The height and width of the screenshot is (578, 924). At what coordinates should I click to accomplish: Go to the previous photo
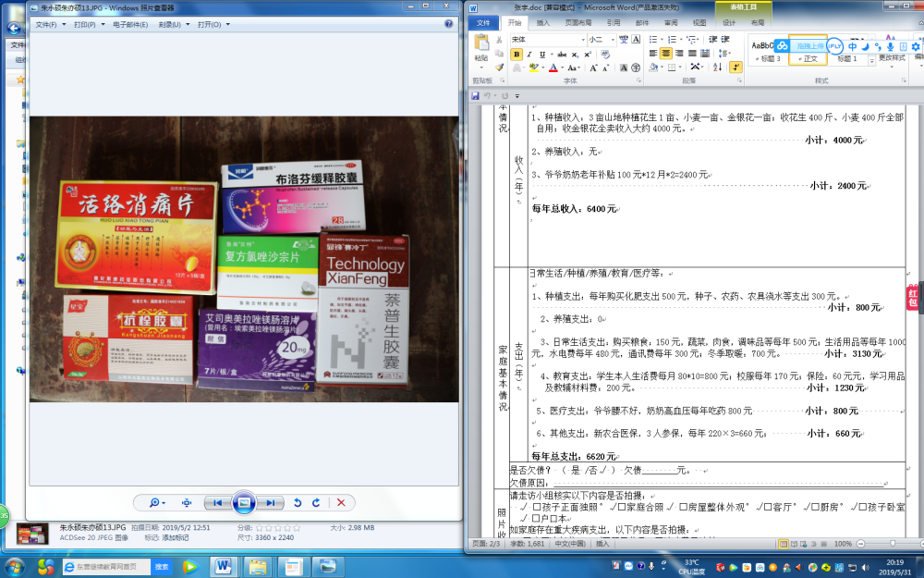pos(217,502)
